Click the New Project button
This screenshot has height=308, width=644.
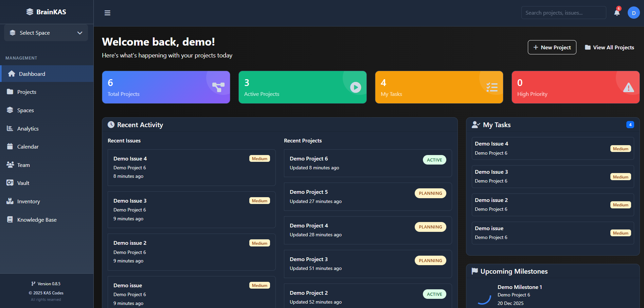click(x=552, y=47)
